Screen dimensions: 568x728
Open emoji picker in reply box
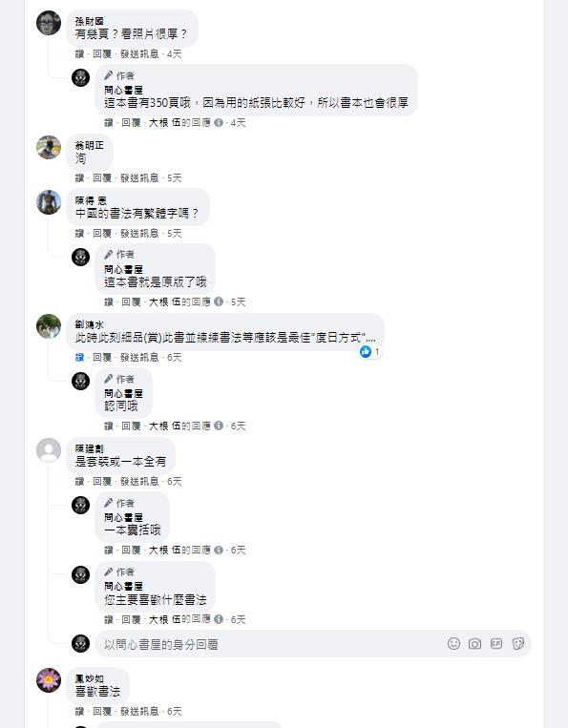click(x=453, y=643)
